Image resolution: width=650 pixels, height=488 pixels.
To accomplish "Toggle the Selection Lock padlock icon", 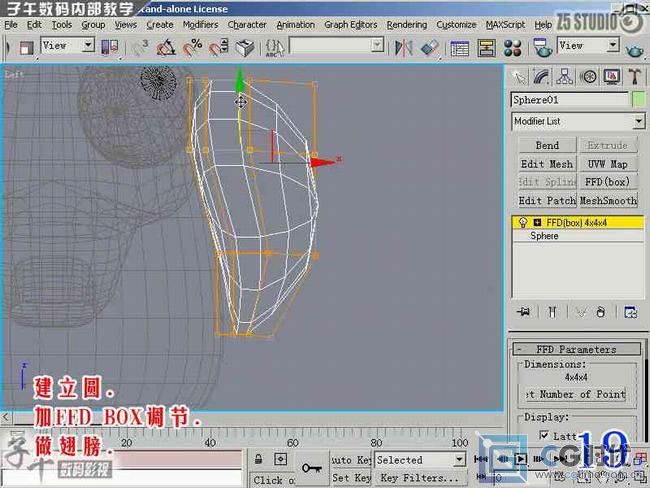I will (x=258, y=459).
